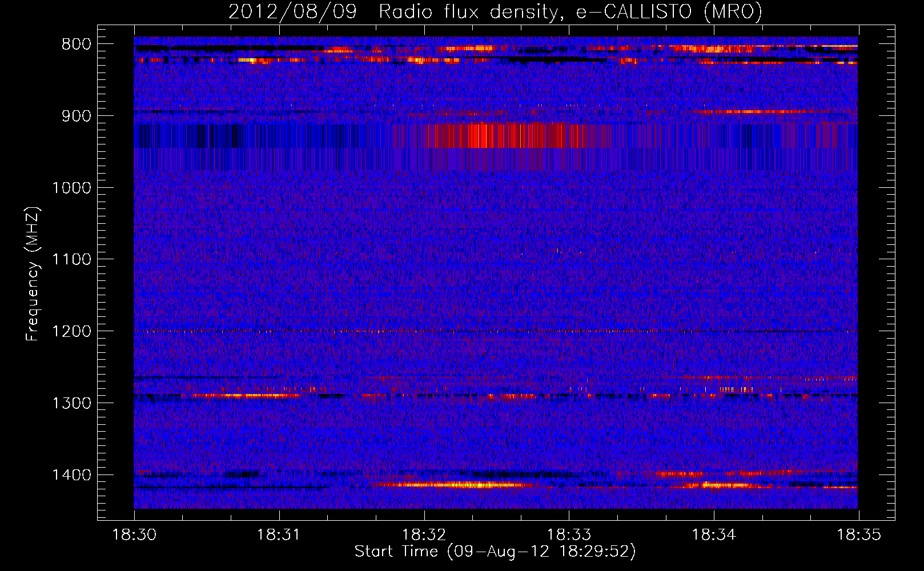Select the 800 frequency tick label
924x571 pixels.
(x=76, y=45)
